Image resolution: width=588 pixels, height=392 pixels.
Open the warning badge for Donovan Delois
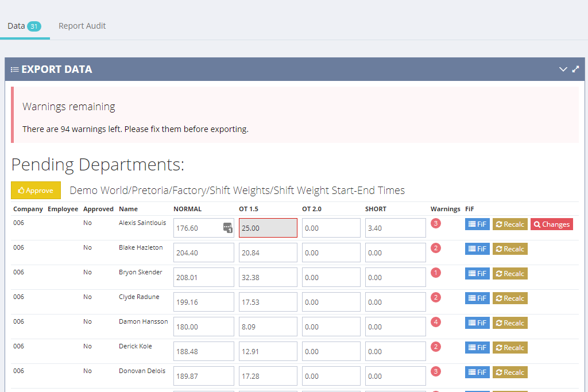click(436, 371)
